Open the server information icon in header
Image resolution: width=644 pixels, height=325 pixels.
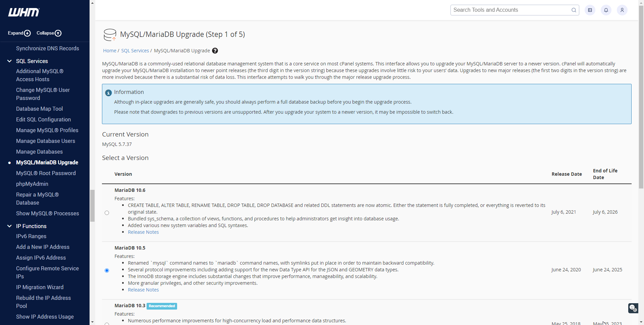(x=590, y=10)
